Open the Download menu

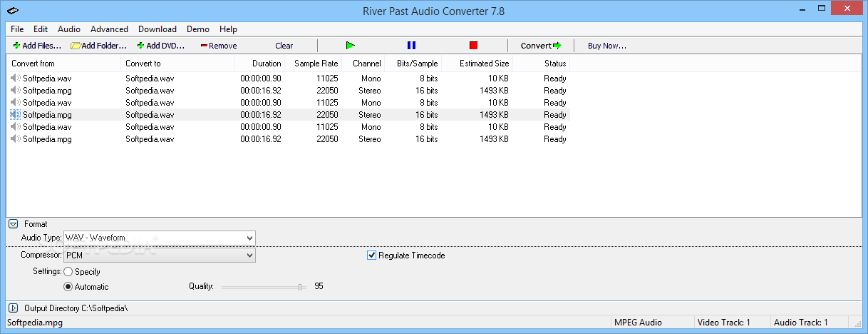pos(157,29)
